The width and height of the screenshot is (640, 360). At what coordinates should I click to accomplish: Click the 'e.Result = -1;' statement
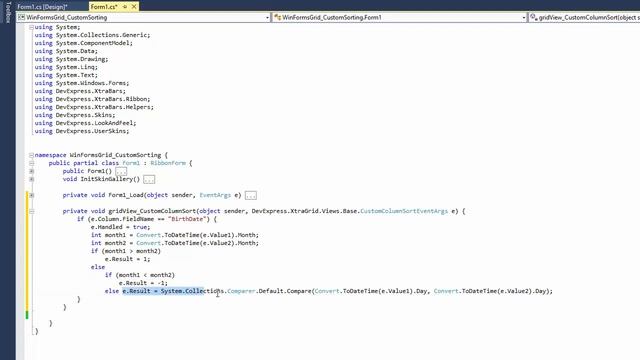[143, 283]
